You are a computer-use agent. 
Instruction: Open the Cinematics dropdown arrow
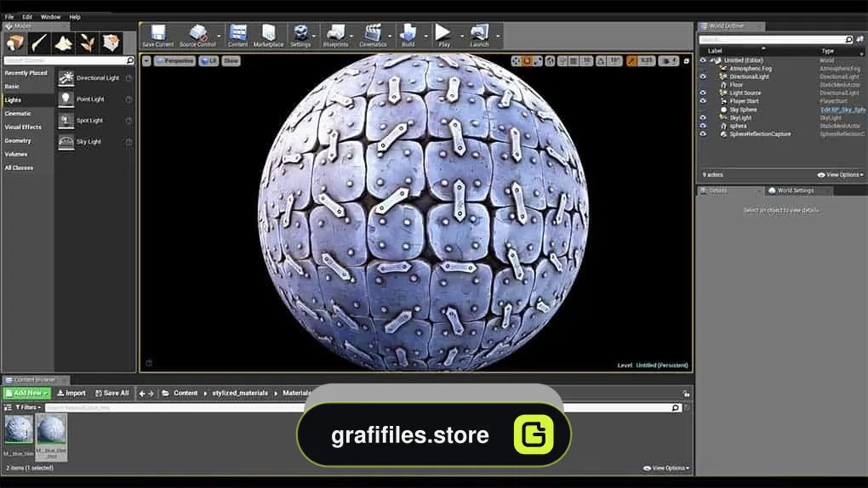click(x=390, y=37)
